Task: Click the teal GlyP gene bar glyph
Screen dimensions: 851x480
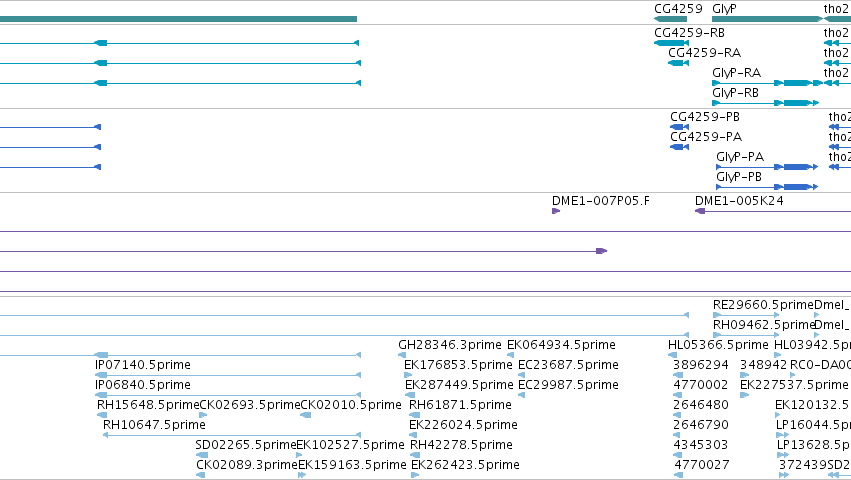Action: coord(767,19)
